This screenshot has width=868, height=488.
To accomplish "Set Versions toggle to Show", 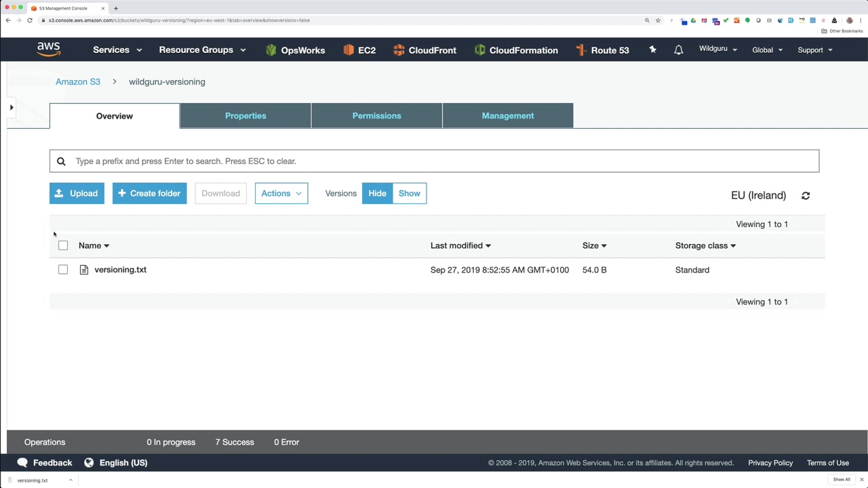I will 410,193.
